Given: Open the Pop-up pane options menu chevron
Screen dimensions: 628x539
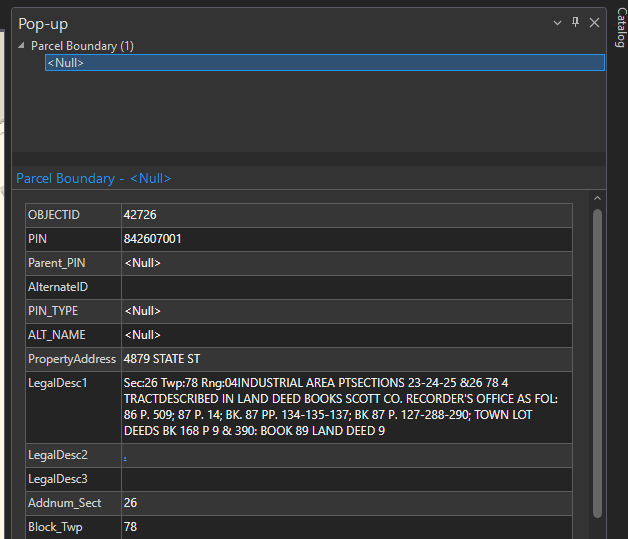Looking at the screenshot, I should (x=557, y=22).
